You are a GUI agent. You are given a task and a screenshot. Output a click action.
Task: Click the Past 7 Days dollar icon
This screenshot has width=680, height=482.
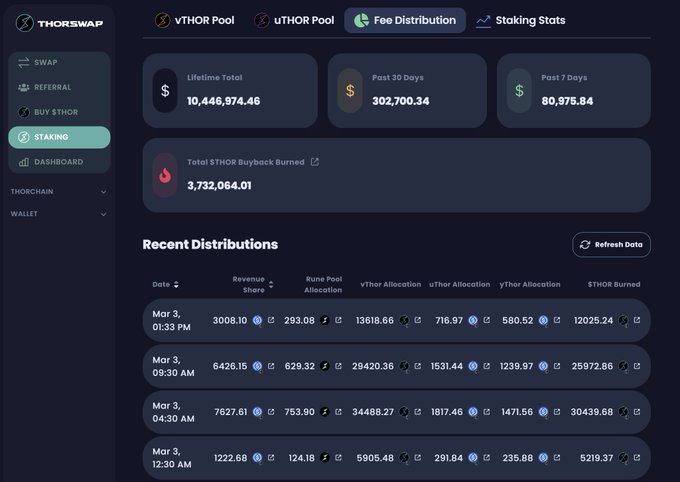[x=518, y=90]
